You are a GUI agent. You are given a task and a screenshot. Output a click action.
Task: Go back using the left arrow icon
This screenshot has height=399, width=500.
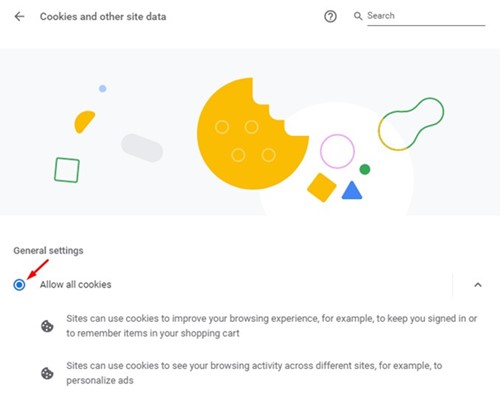point(19,16)
